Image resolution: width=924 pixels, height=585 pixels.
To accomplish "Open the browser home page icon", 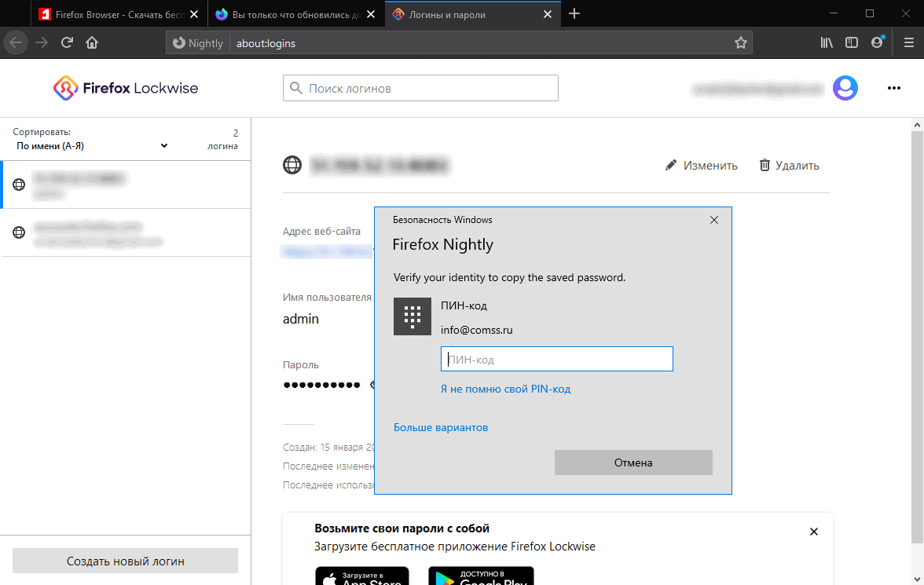I will 92,43.
